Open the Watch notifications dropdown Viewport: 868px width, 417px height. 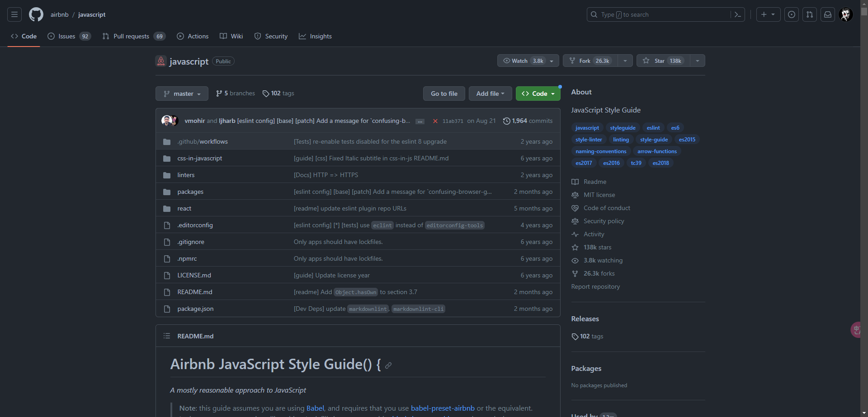[x=528, y=61]
